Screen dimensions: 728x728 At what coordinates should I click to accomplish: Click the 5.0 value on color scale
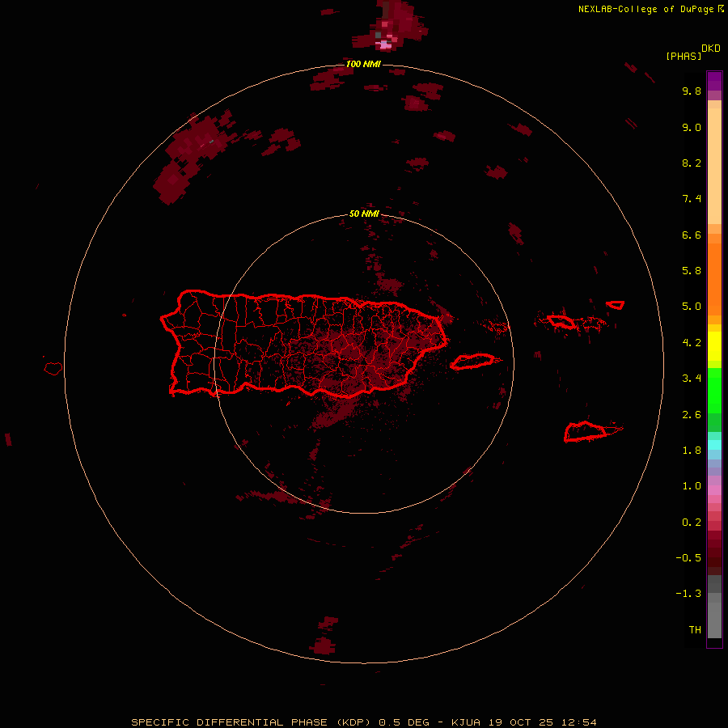[x=692, y=307]
